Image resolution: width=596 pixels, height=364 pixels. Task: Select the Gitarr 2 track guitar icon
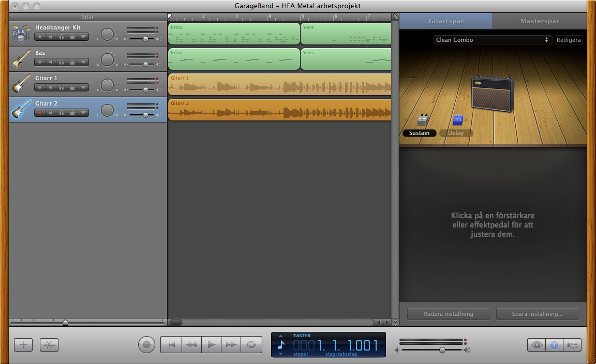(21, 110)
